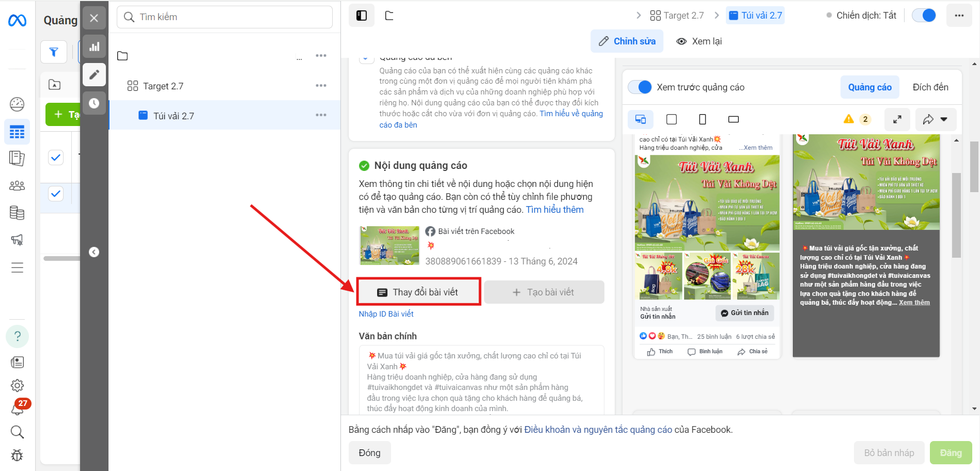
Task: Open more options for Túi vải 2.7
Action: 321,115
